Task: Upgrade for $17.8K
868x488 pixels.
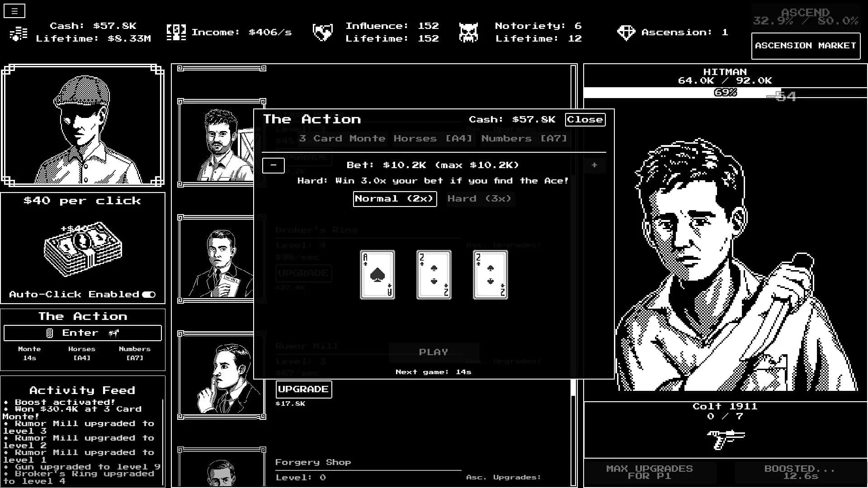Action: 304,389
